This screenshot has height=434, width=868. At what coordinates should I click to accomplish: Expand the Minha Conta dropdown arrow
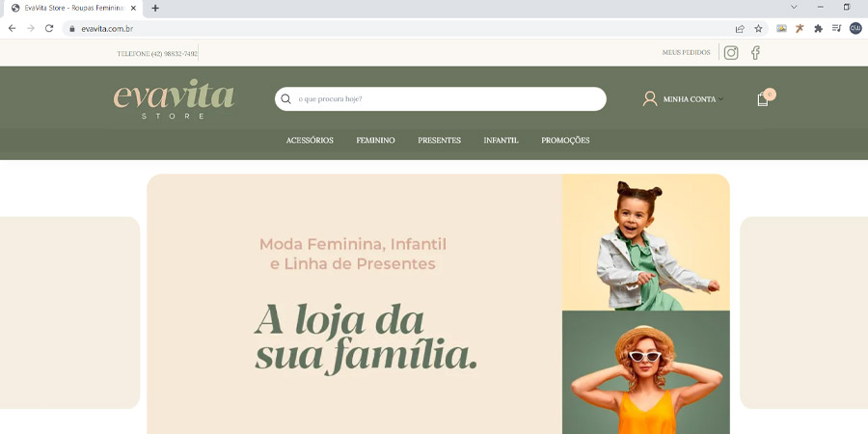[720, 99]
